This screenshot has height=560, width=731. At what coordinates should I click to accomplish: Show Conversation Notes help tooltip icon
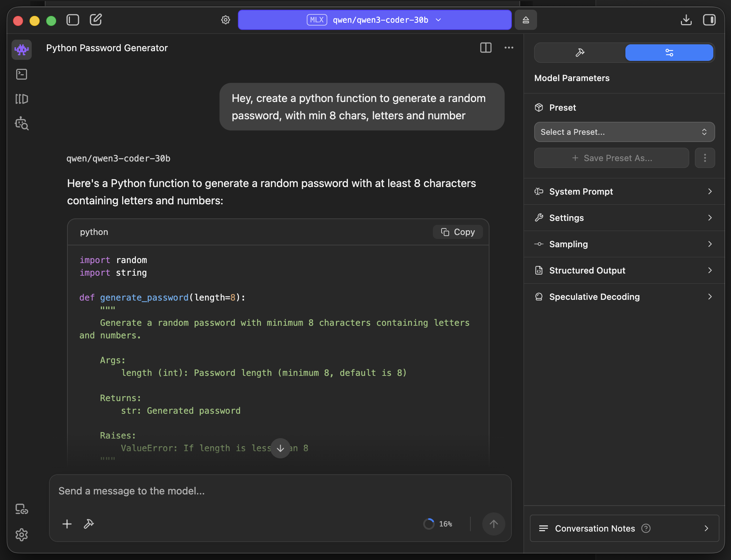[x=646, y=528]
